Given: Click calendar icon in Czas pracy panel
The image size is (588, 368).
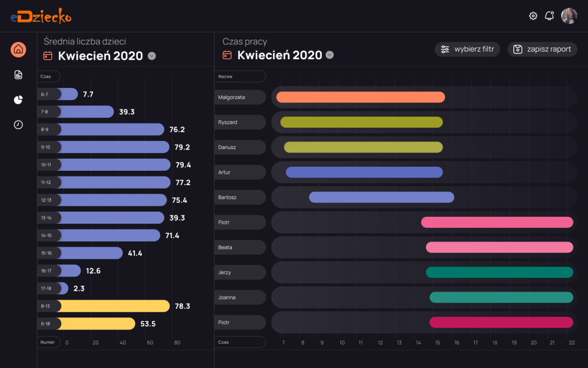Looking at the screenshot, I should point(227,55).
